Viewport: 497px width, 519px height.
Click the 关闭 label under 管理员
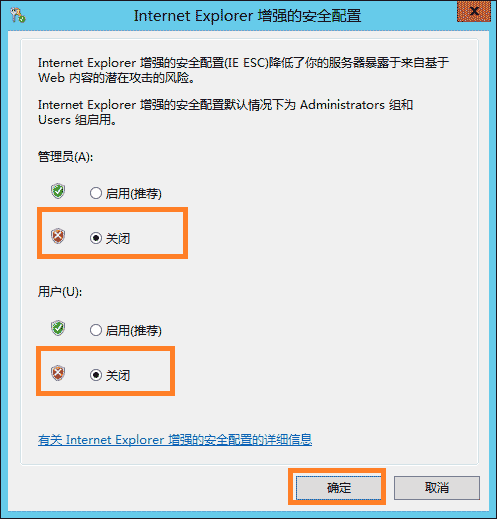click(x=118, y=238)
